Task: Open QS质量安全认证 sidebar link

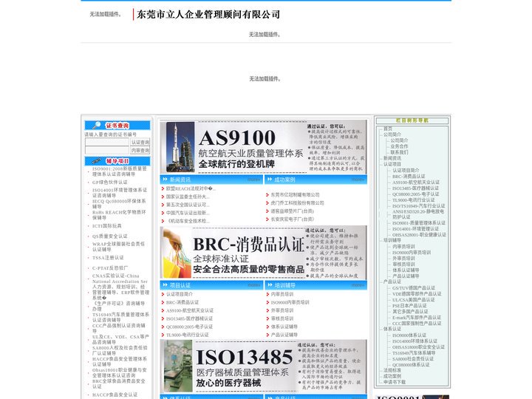Action: [x=110, y=236]
